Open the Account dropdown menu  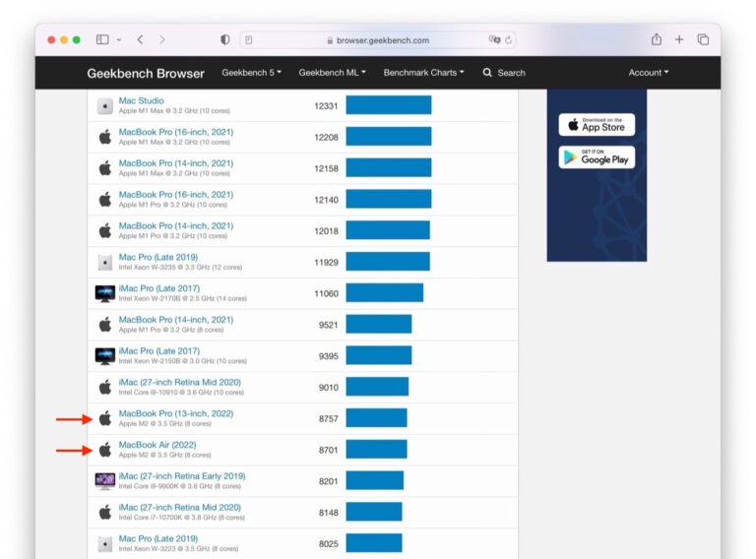pos(648,73)
